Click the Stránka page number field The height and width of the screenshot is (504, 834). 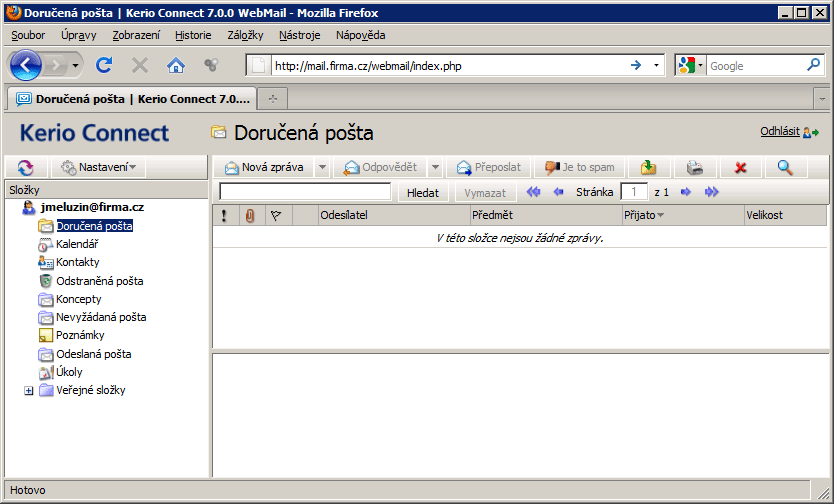click(634, 192)
